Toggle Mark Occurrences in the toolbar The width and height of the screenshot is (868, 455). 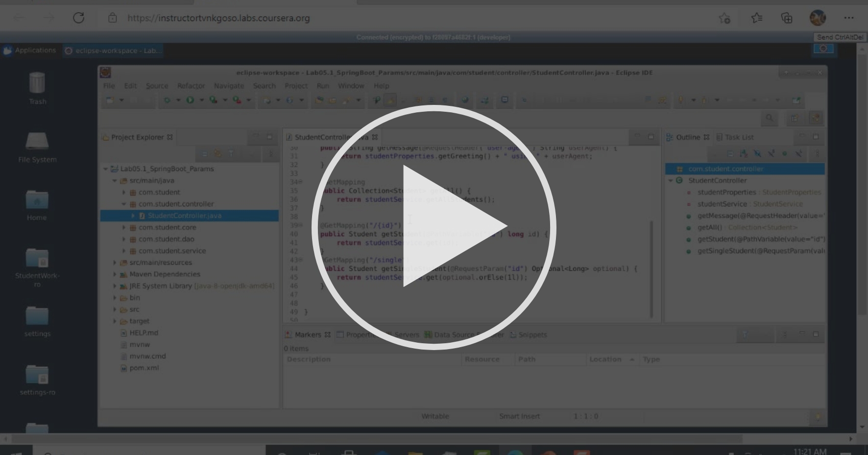point(390,100)
